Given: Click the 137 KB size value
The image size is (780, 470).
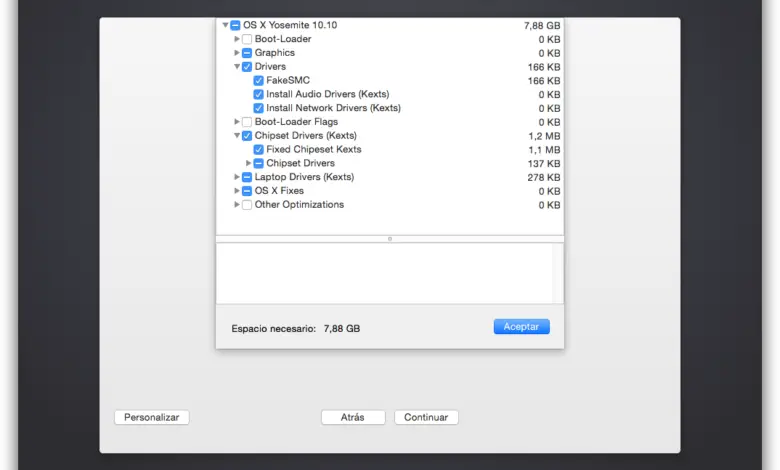Looking at the screenshot, I should (x=544, y=164).
